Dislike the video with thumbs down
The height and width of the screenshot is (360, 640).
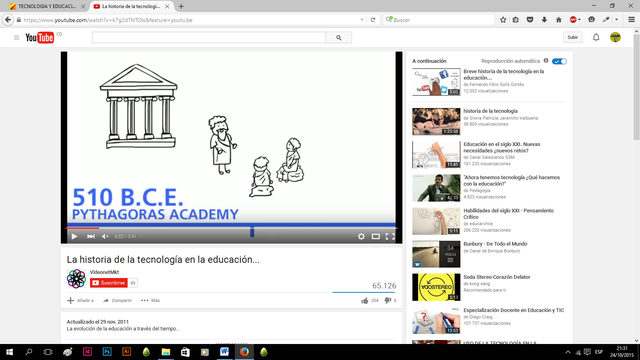(388, 300)
